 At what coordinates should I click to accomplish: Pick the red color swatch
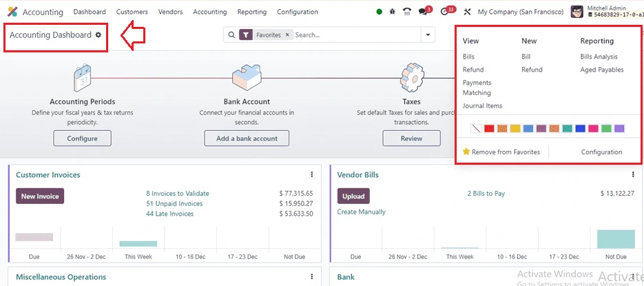(489, 128)
